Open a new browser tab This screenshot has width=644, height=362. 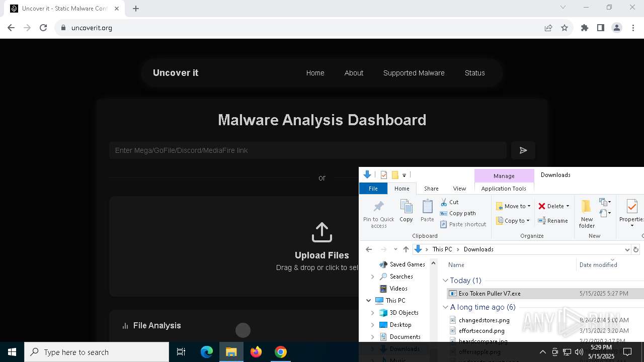(136, 8)
